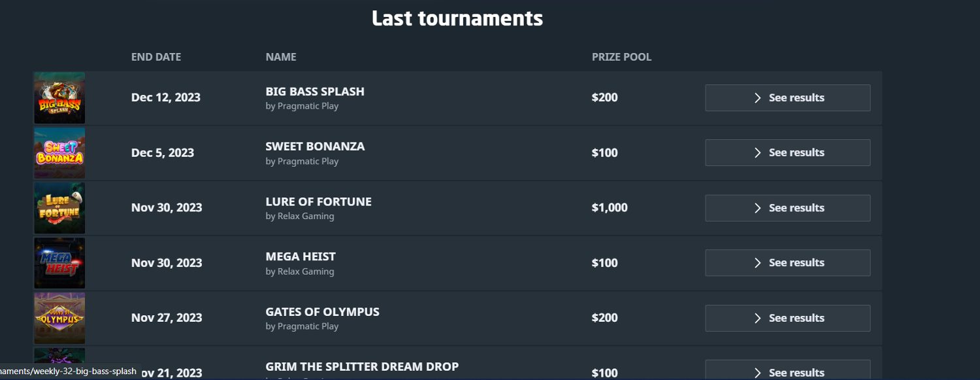Click the NAME column header

[x=281, y=57]
